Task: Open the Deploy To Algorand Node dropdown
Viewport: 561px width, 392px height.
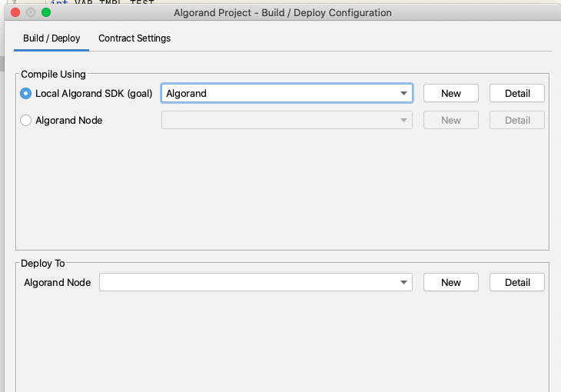Action: (256, 282)
